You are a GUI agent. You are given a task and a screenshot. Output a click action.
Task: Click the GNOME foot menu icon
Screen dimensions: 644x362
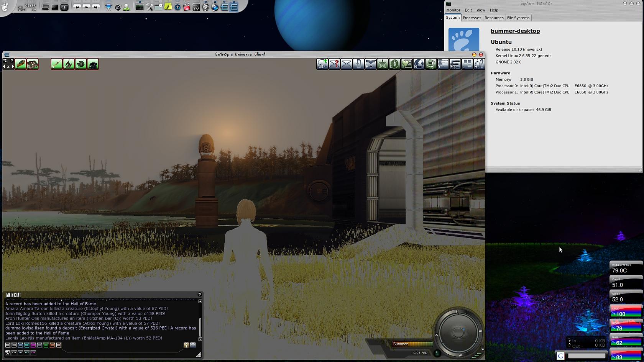pyautogui.click(x=5, y=7)
